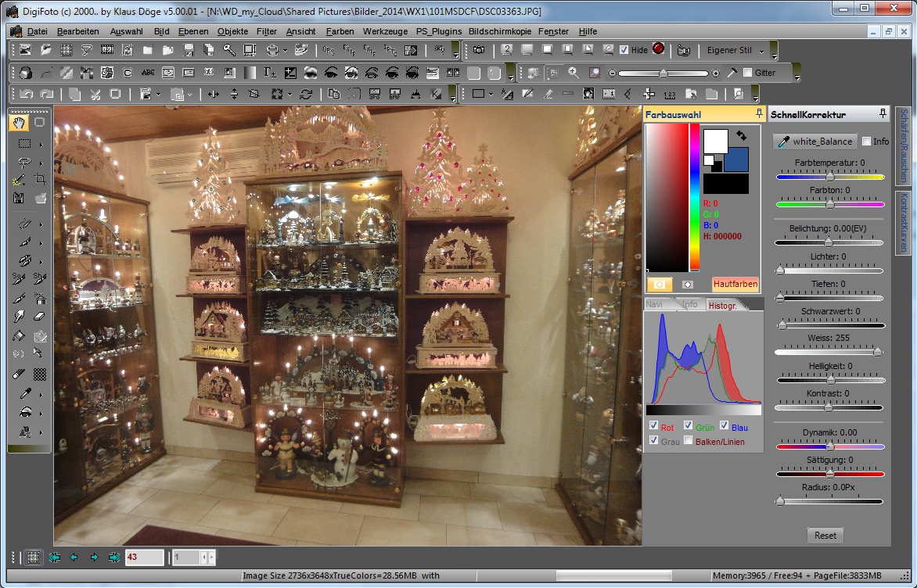Enable the Gitter checkbox
The width and height of the screenshot is (917, 588).
pos(748,73)
